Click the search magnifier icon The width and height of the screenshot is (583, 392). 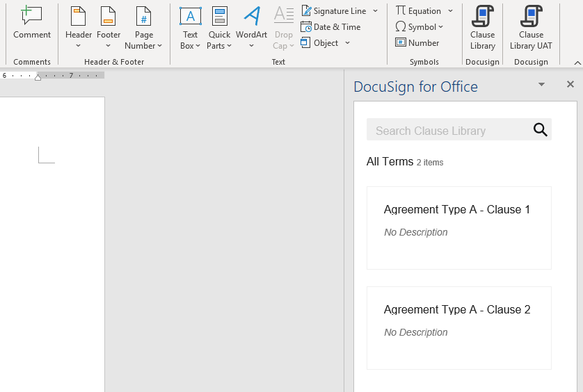[540, 129]
